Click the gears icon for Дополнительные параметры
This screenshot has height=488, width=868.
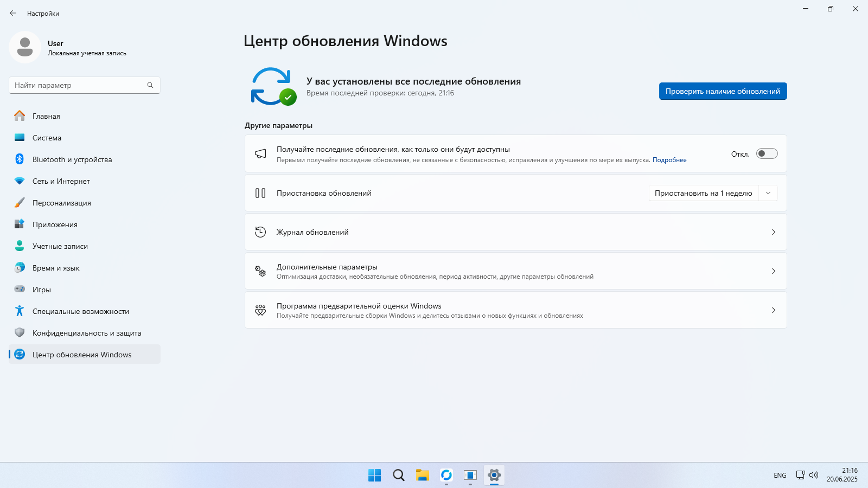tap(260, 271)
